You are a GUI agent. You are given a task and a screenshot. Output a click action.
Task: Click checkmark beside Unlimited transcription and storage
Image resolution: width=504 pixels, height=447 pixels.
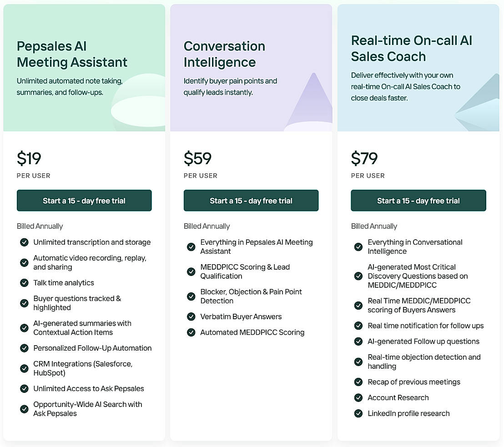pyautogui.click(x=24, y=242)
